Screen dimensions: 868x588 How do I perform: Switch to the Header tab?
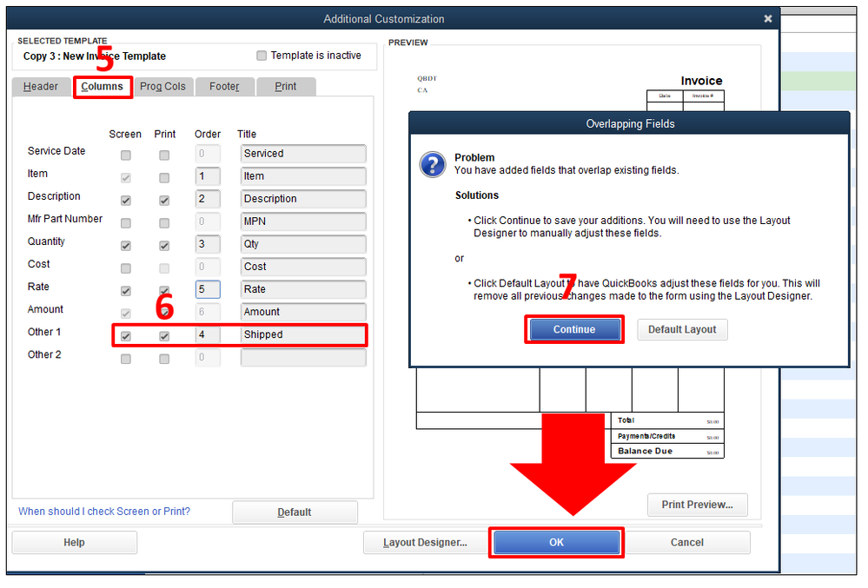tap(41, 86)
